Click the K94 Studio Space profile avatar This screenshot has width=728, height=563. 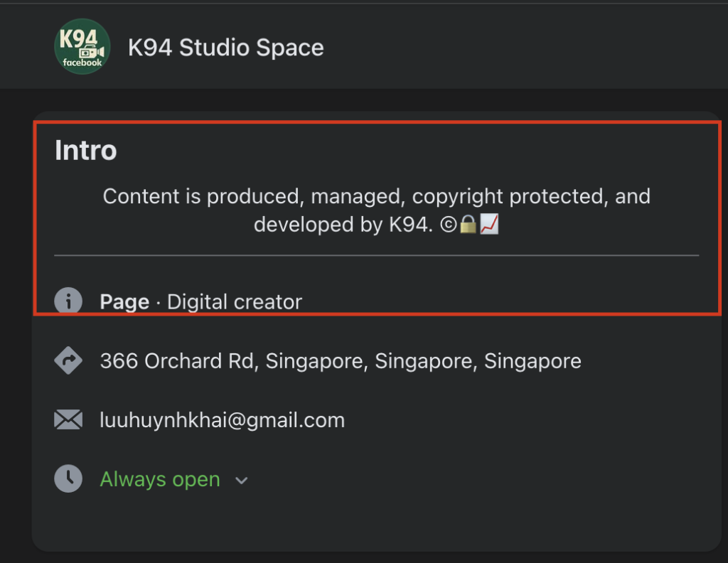[x=82, y=47]
